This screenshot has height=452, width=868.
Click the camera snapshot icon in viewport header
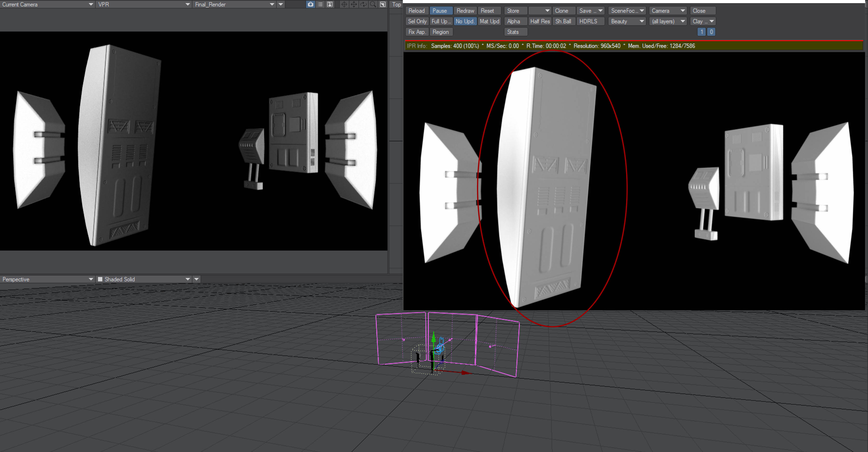(x=310, y=4)
